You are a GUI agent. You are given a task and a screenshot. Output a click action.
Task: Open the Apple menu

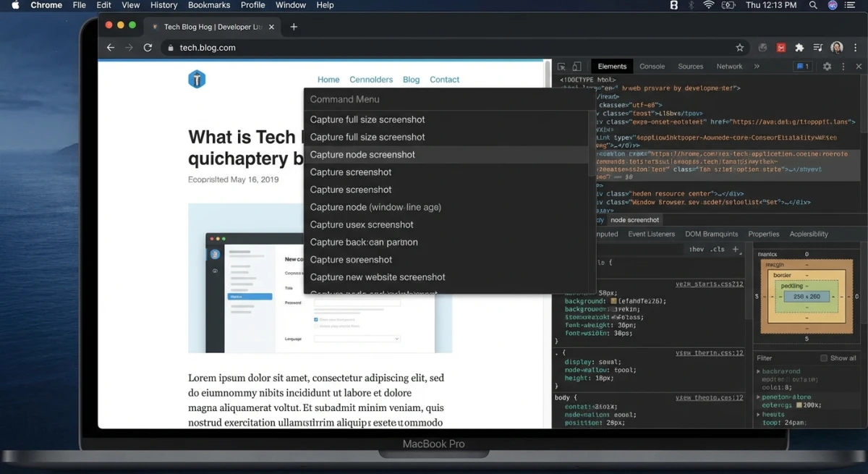(15, 5)
